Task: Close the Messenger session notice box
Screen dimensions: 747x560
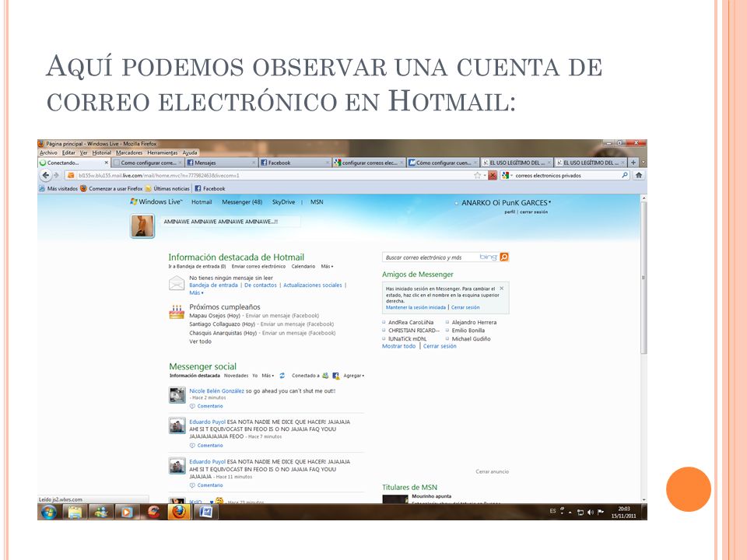Action: 502,288
